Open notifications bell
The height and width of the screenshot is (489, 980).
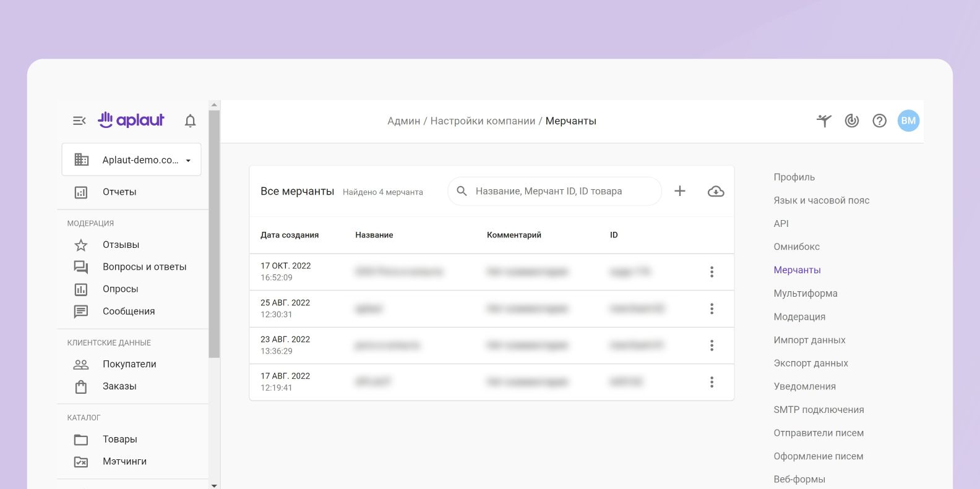coord(190,121)
